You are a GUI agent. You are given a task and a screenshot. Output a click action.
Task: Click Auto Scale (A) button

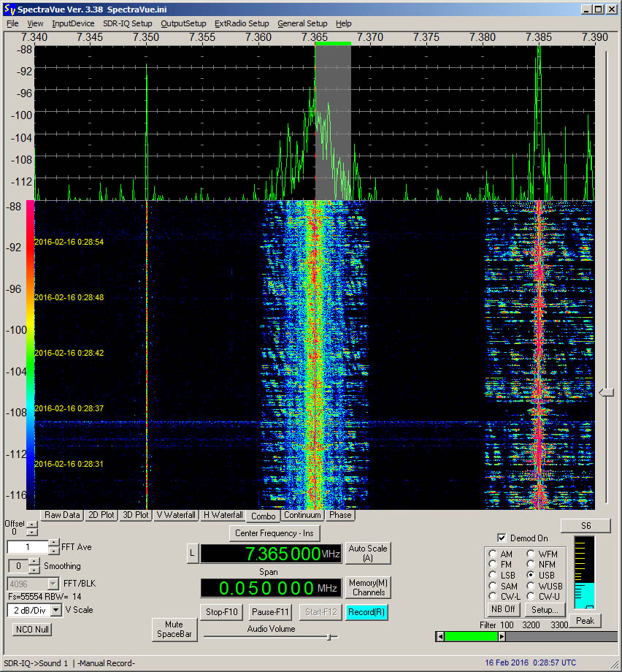click(368, 553)
